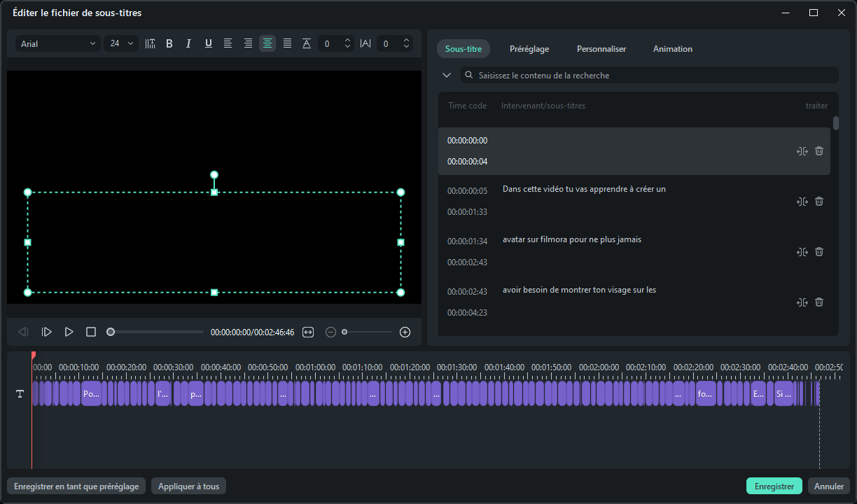
Task: Zoom in on the timeline
Action: tap(405, 332)
